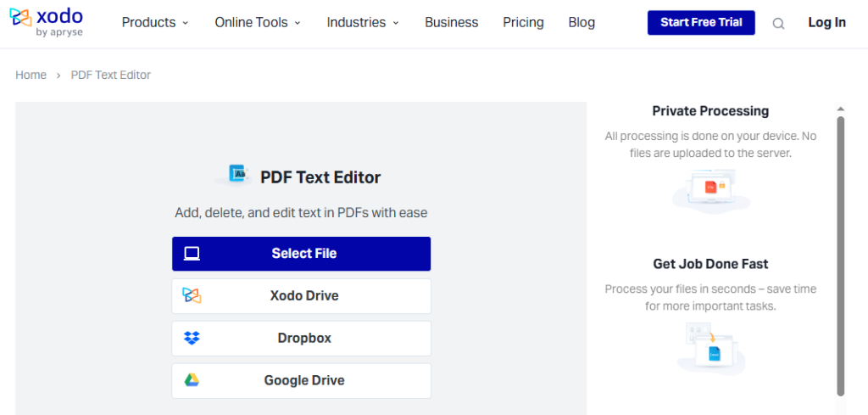
Task: Click the sidebar vertical scrollbar thumb
Action: pos(841,256)
